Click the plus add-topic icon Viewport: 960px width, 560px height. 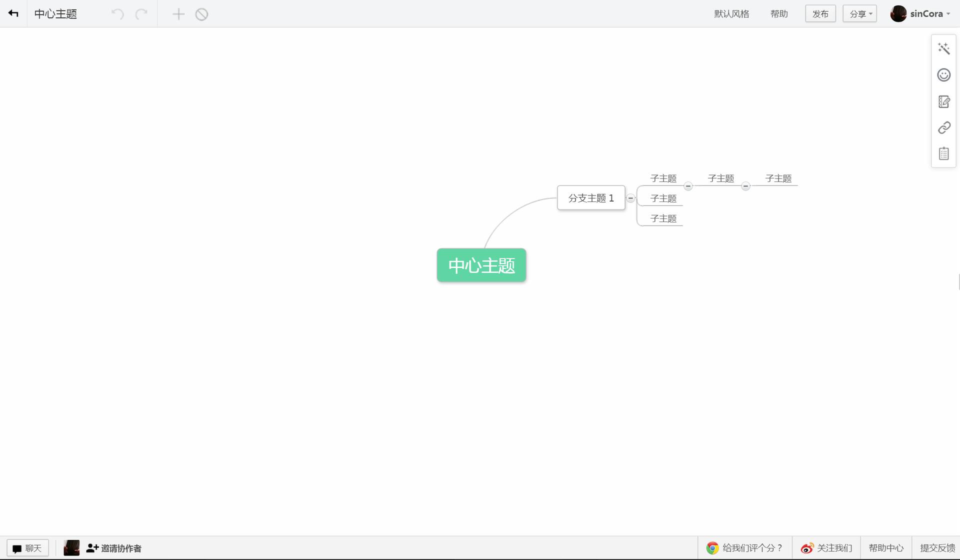[x=178, y=14]
